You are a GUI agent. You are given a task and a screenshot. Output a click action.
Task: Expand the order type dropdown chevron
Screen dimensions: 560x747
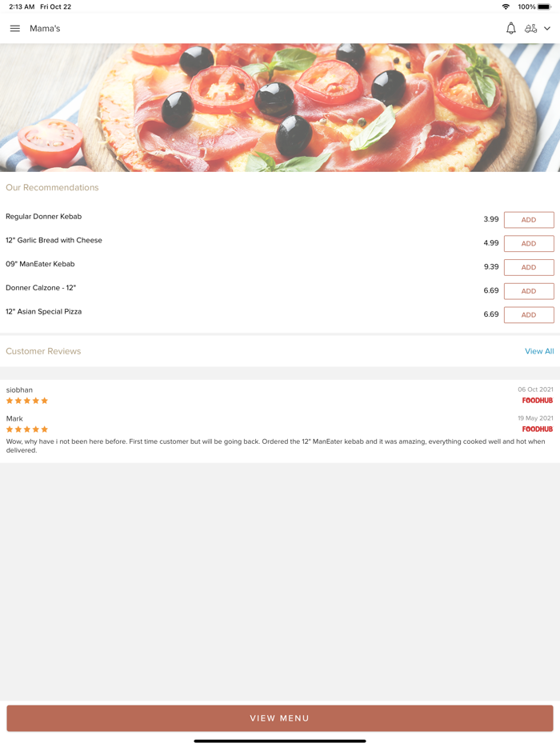click(547, 29)
